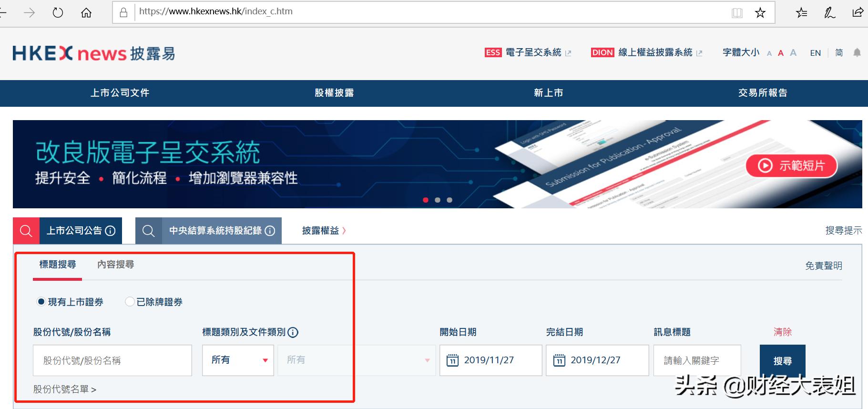Go to the browser home page icon
The height and width of the screenshot is (409, 868).
point(86,12)
